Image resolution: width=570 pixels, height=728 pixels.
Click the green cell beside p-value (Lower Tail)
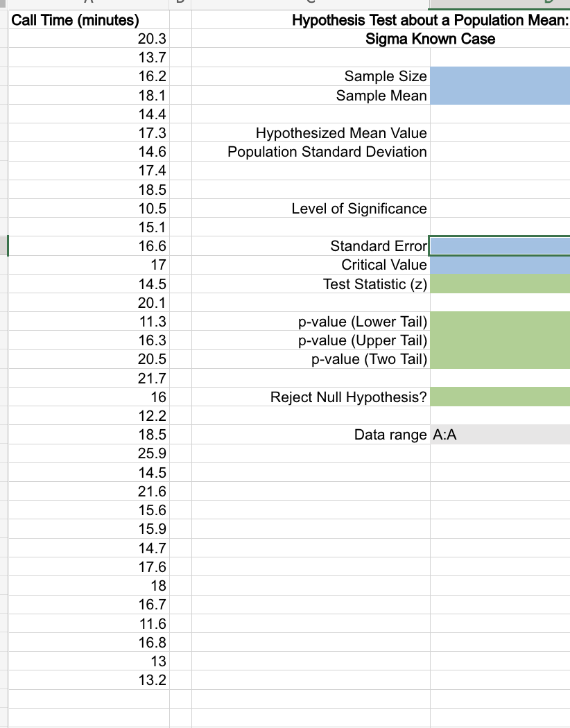pyautogui.click(x=500, y=321)
